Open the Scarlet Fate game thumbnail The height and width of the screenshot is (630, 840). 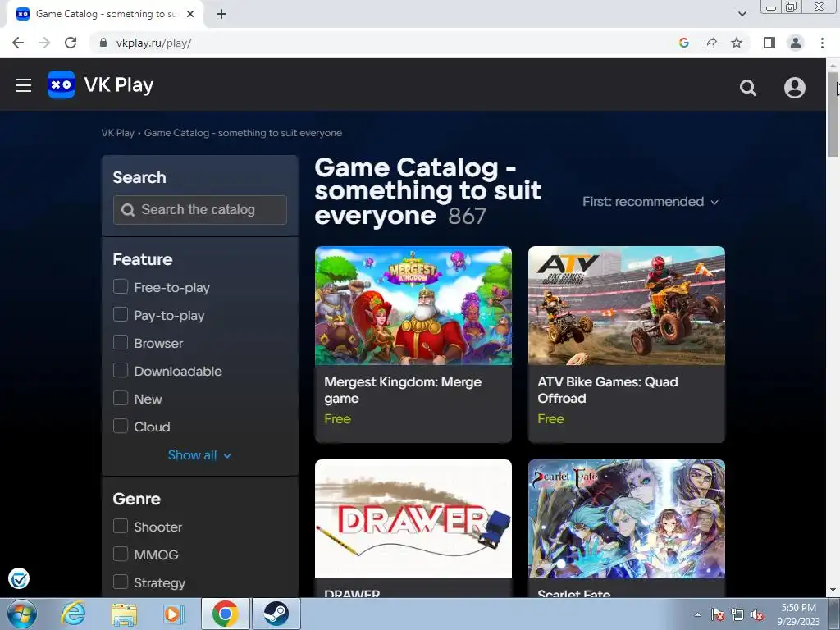(626, 518)
